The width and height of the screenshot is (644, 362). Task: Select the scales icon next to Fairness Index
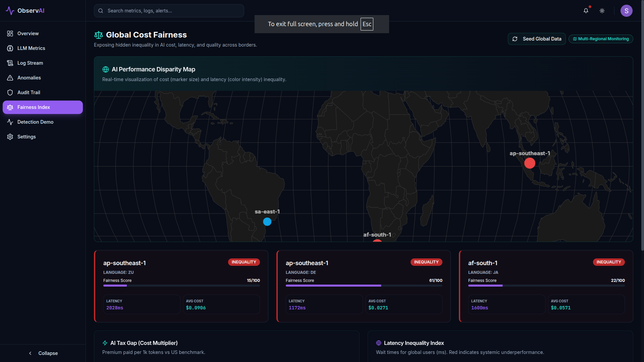click(x=10, y=107)
